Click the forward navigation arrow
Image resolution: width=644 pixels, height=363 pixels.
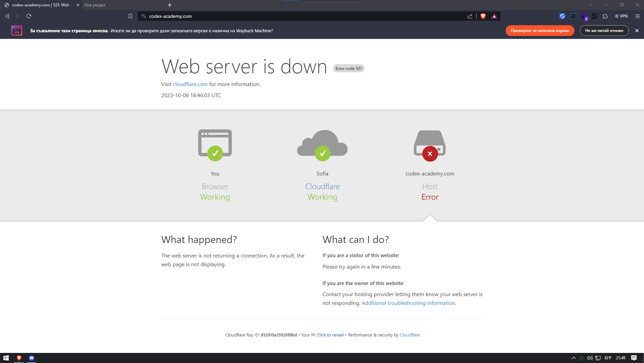(18, 16)
